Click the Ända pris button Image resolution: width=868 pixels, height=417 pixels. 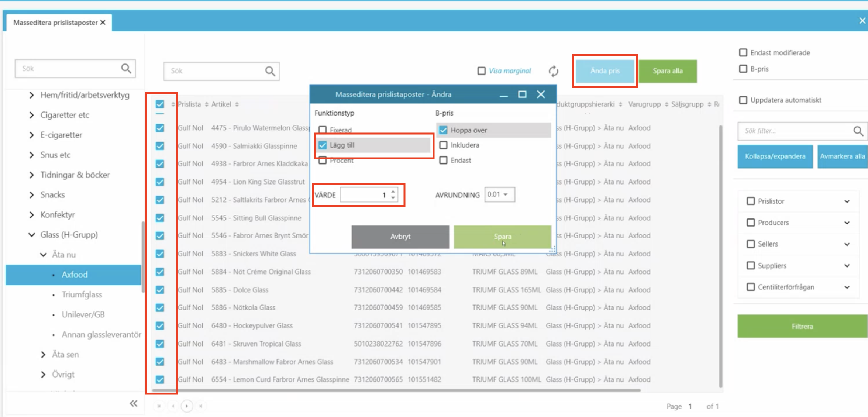click(x=605, y=71)
